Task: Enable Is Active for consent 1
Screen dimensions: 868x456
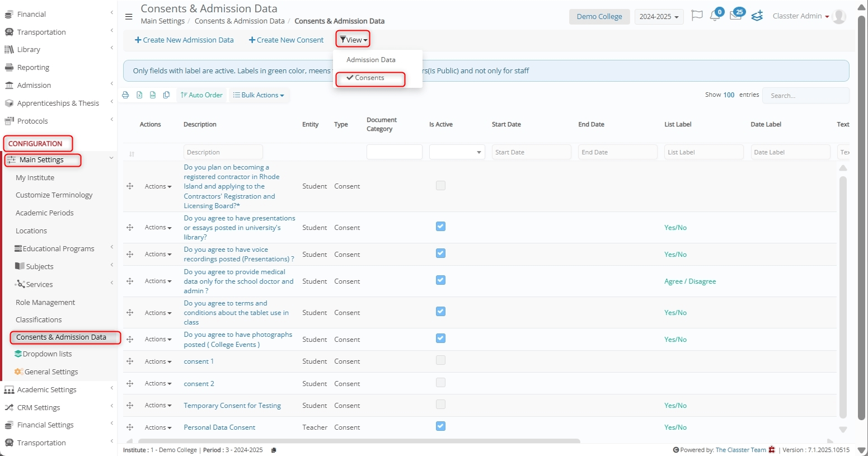Action: pos(440,360)
